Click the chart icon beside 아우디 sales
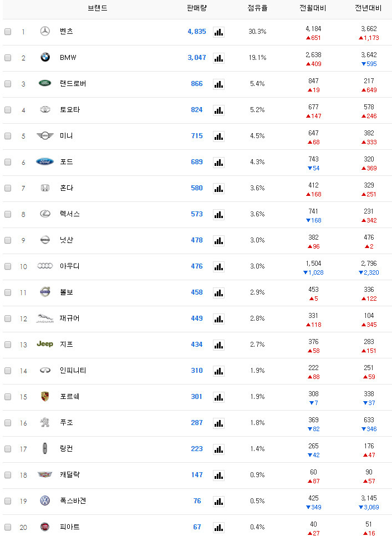This screenshot has height=536, width=392. [218, 267]
